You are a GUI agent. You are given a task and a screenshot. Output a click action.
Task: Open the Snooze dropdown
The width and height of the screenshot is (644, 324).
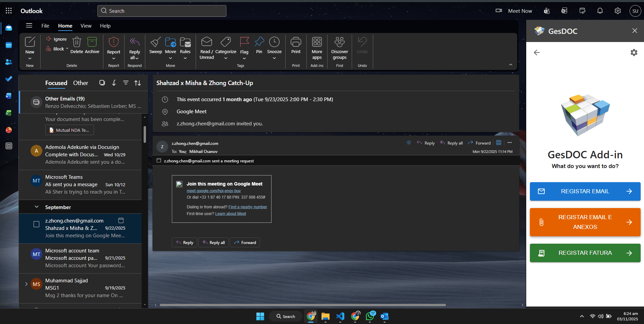(274, 58)
